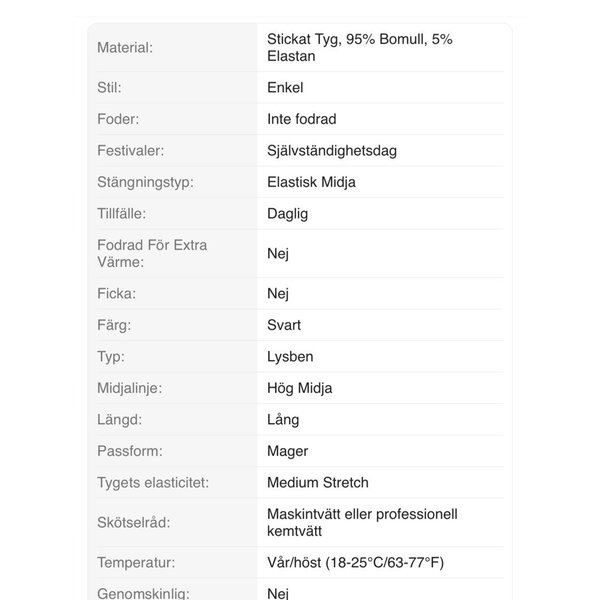
Task: Select the Inte fodrad value
Action: 301,119
